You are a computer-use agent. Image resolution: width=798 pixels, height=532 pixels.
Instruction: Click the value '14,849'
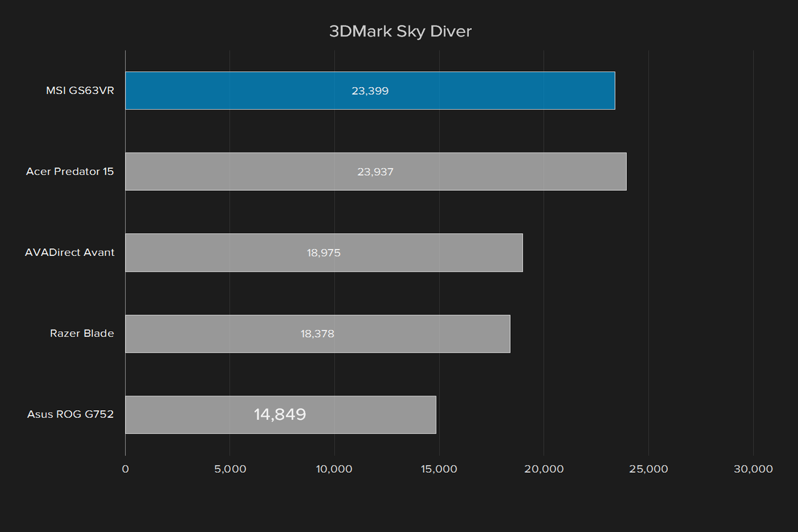click(x=280, y=414)
